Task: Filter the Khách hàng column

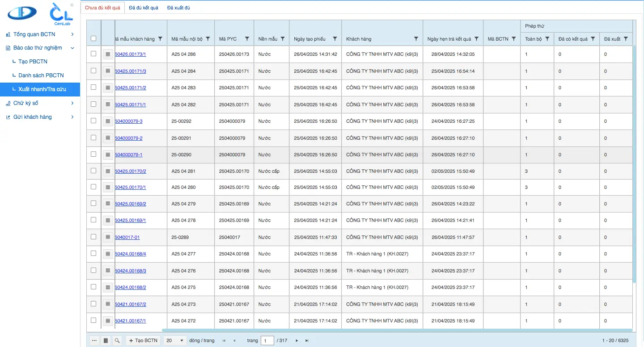Action: (x=416, y=39)
